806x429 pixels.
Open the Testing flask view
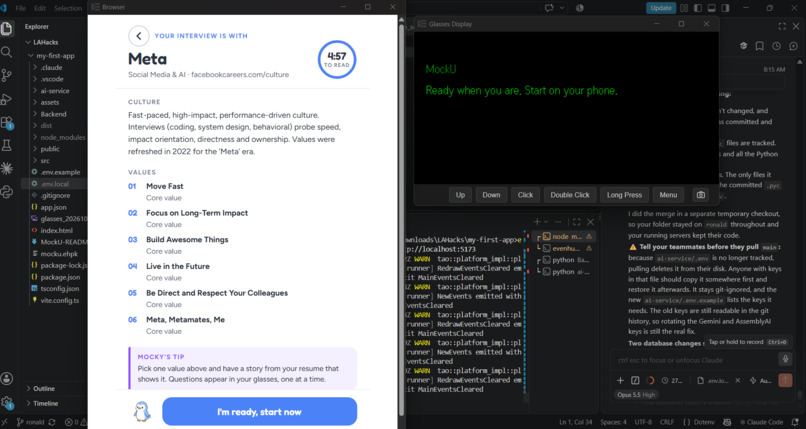[6, 145]
